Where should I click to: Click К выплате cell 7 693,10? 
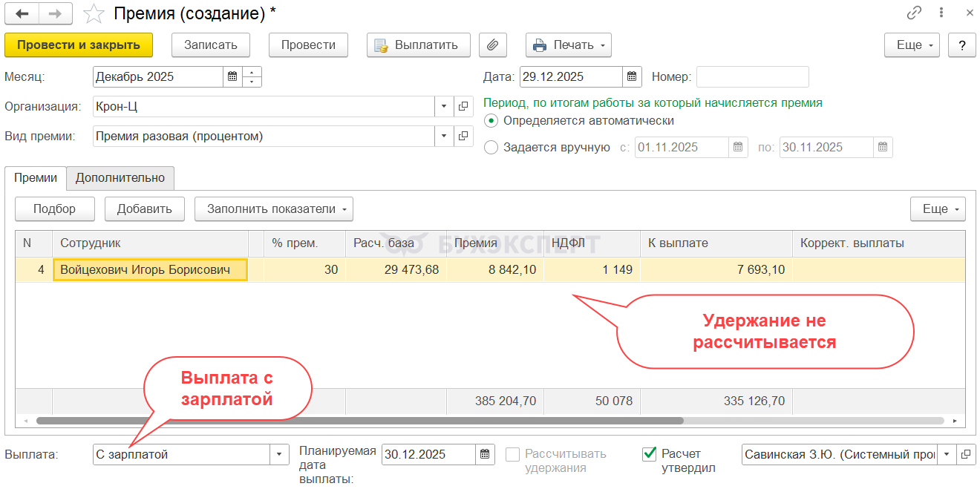pos(716,269)
